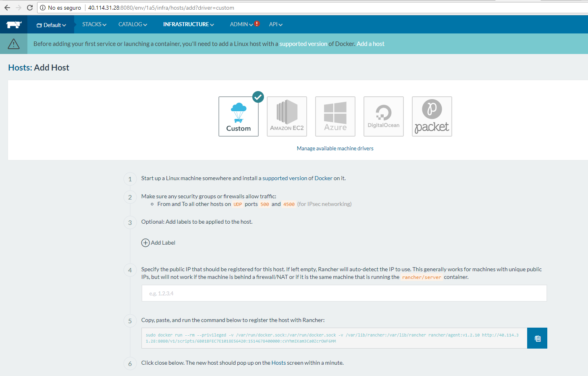588x376 pixels.
Task: Open the Hosts link in step 6
Action: 278,363
